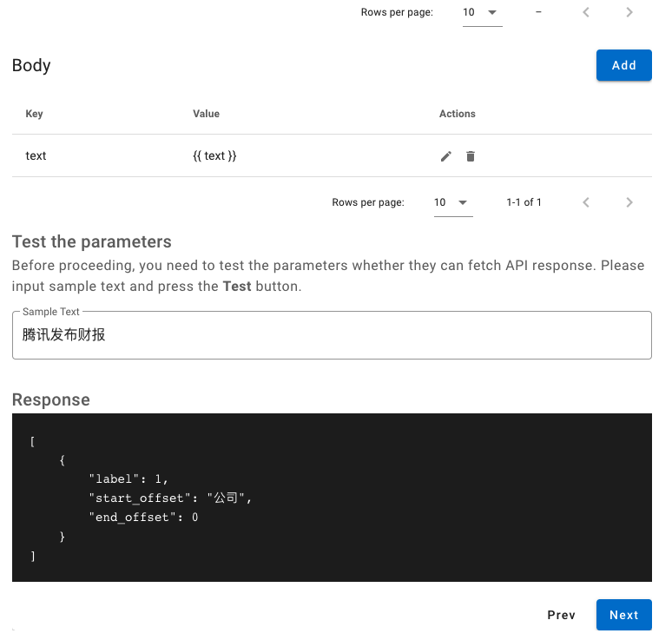
Task: Click the Add button in Body section
Action: point(623,65)
